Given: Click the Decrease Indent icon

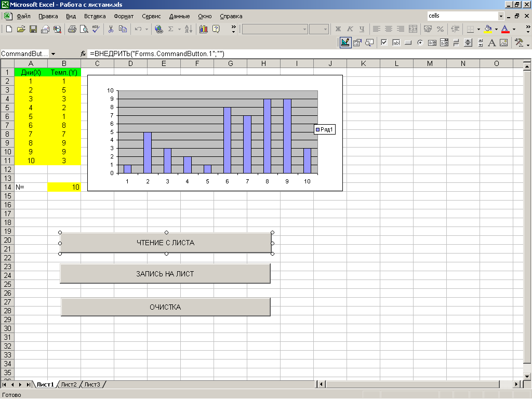Looking at the screenshot, I should (455, 29).
